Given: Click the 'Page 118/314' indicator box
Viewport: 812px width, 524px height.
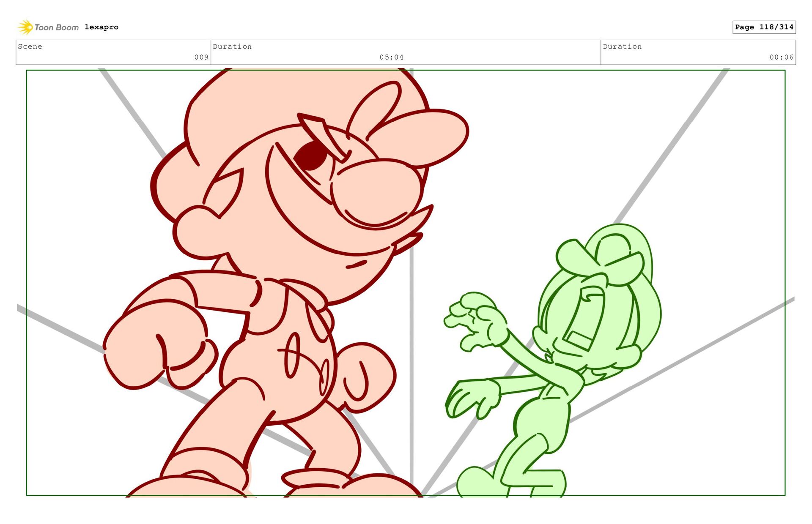Looking at the screenshot, I should [764, 27].
